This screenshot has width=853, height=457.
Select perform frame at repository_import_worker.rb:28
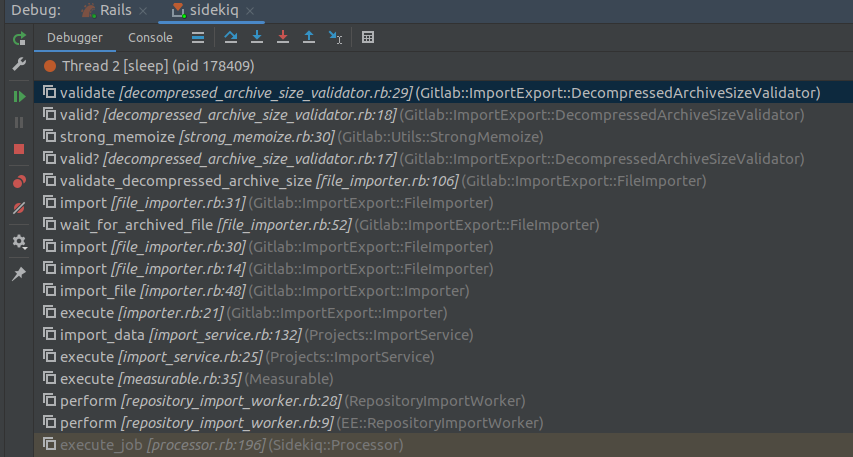click(x=443, y=401)
